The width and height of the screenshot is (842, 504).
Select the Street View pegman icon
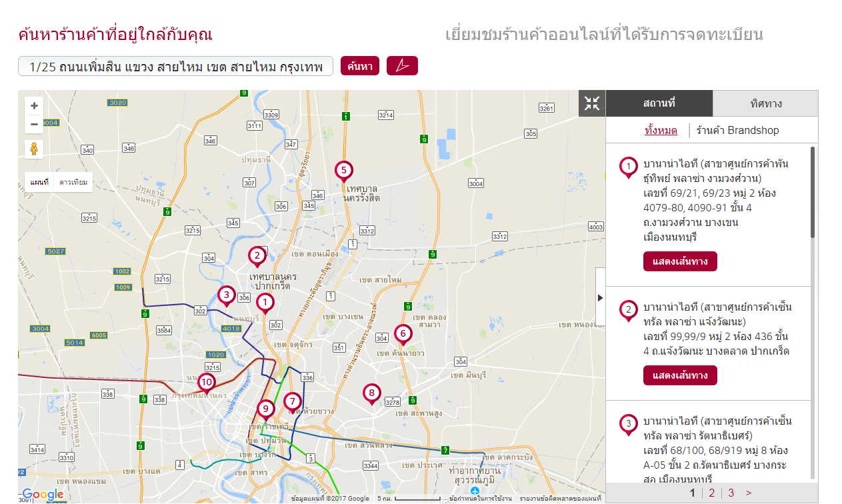coord(34,149)
